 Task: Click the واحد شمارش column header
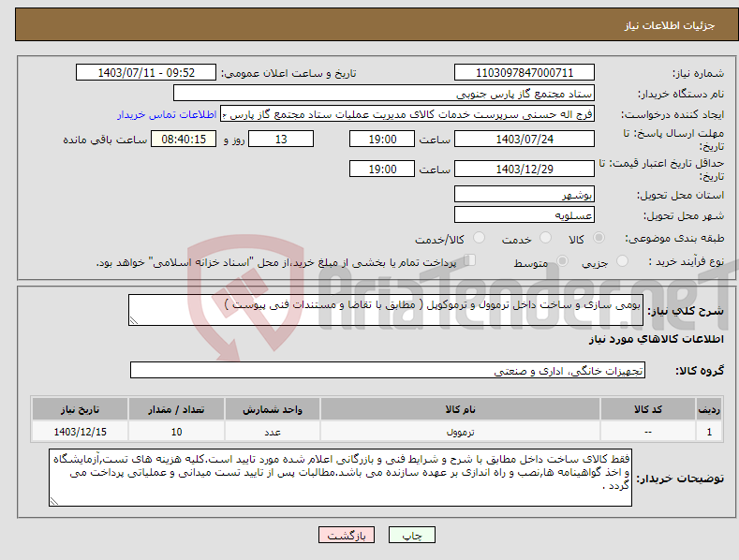click(273, 409)
